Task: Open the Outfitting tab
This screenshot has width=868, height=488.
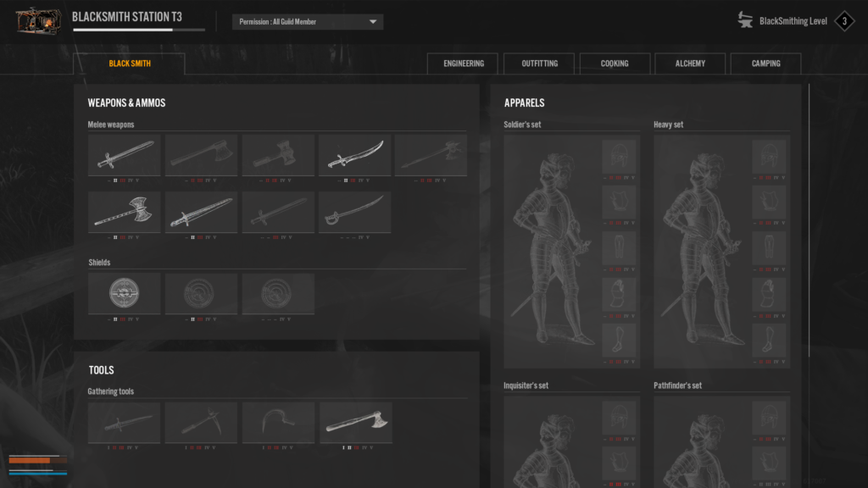Action: [x=538, y=64]
